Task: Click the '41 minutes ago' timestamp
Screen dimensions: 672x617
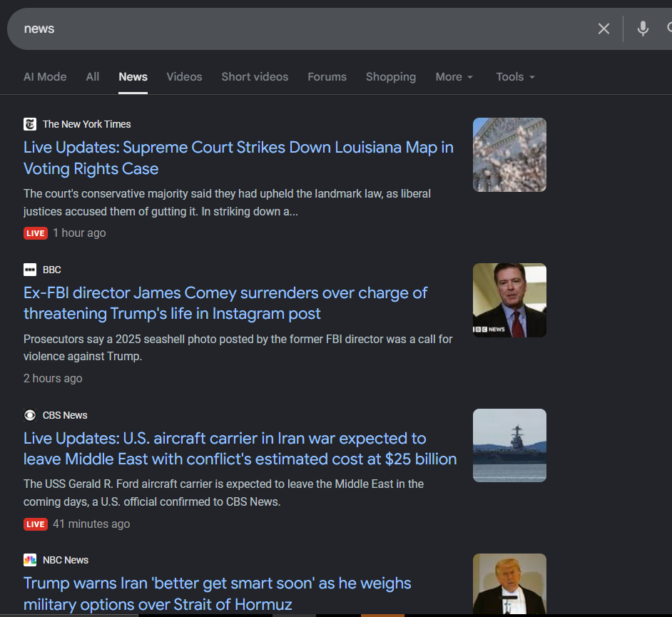Action: pyautogui.click(x=91, y=524)
